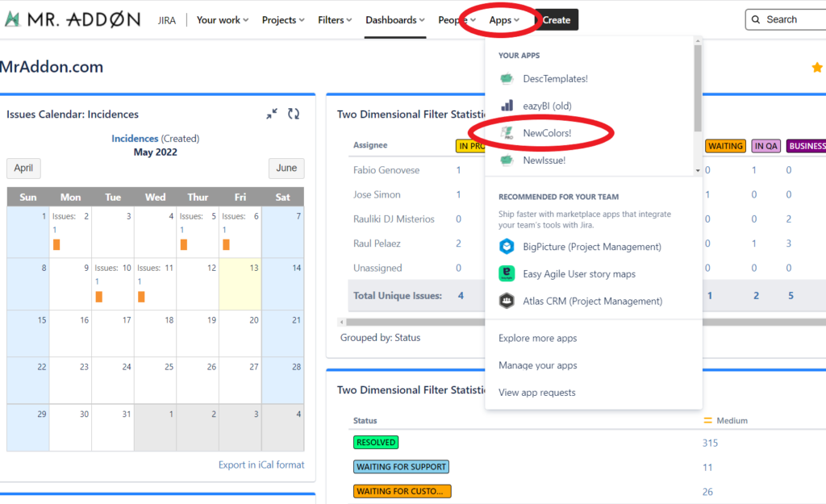Open the People menu
Image resolution: width=826 pixels, height=504 pixels.
click(455, 19)
